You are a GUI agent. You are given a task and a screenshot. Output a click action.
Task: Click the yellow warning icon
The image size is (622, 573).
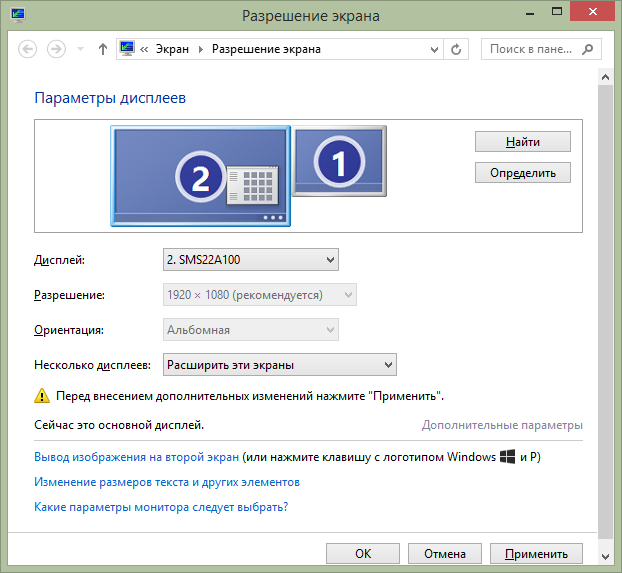click(42, 396)
